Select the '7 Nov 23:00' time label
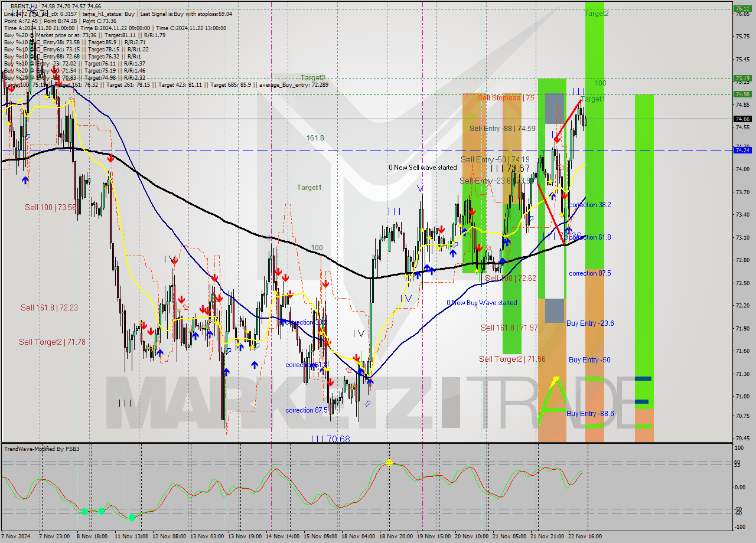 (54, 537)
